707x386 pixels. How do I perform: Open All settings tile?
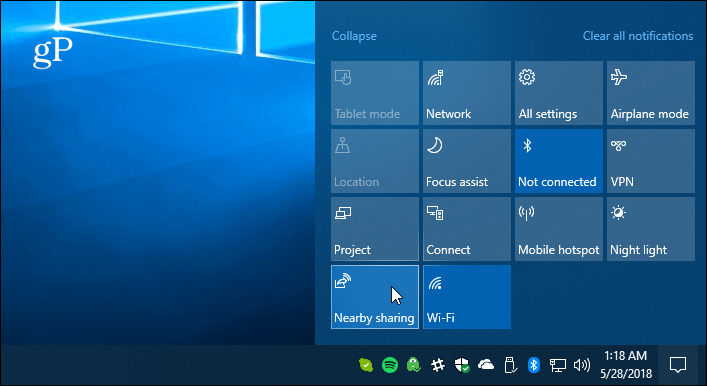(x=559, y=93)
